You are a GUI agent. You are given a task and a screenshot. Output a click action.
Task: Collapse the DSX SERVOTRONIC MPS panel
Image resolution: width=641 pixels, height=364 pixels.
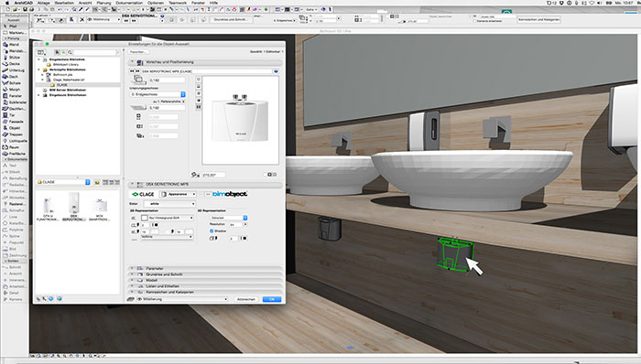click(x=132, y=185)
